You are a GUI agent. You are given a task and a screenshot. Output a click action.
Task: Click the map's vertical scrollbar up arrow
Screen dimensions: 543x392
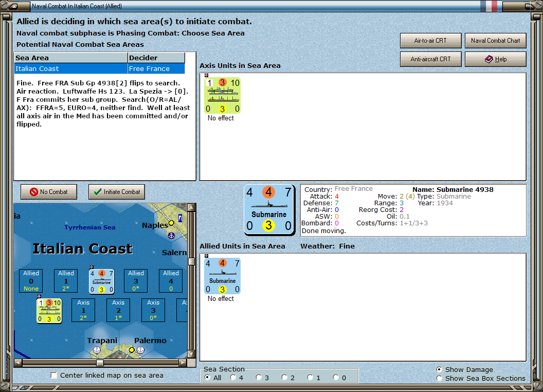pyautogui.click(x=191, y=207)
